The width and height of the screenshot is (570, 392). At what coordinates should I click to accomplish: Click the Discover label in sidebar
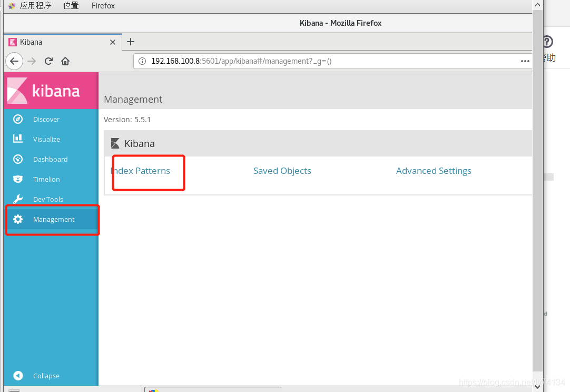pos(46,119)
